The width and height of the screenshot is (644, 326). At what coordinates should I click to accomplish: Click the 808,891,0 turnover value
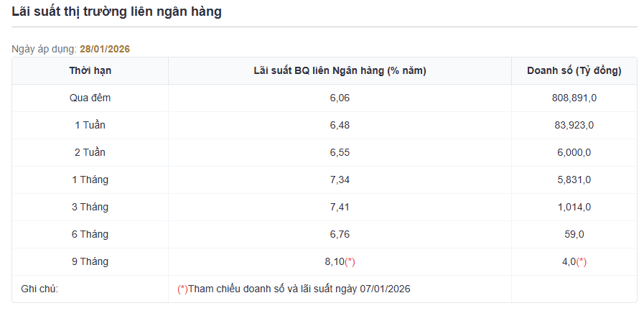click(574, 98)
